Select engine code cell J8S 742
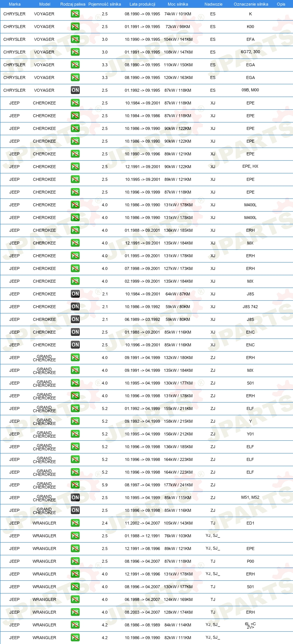This screenshot has width=293, height=644. pos(250,307)
